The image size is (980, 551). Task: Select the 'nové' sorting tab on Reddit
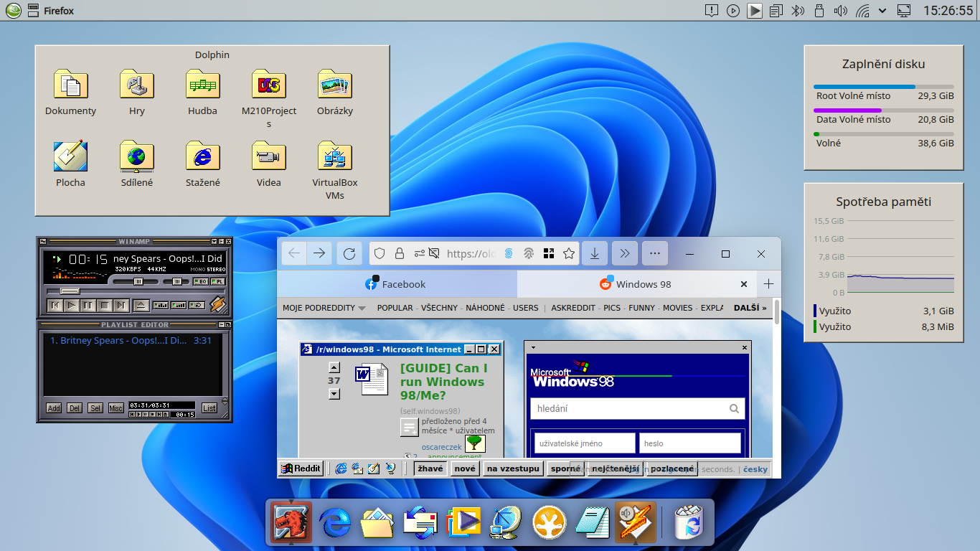(464, 468)
